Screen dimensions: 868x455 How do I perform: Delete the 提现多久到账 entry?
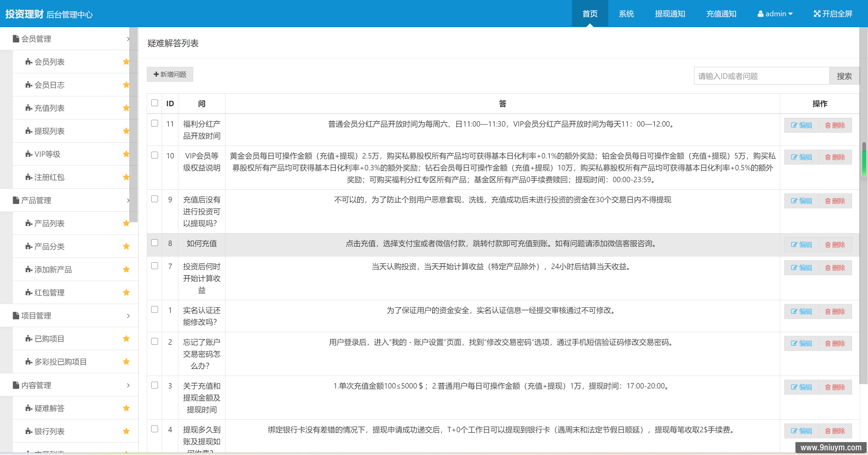(x=835, y=431)
